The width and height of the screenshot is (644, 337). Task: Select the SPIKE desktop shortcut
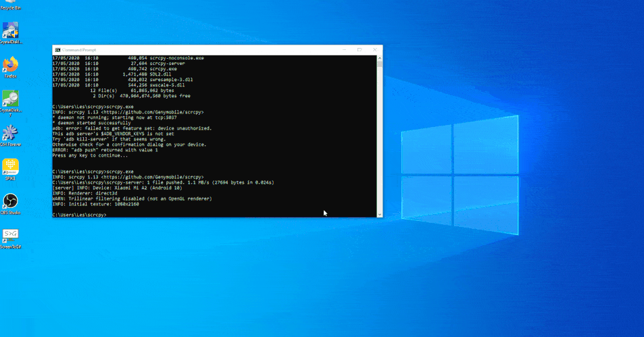tap(10, 170)
